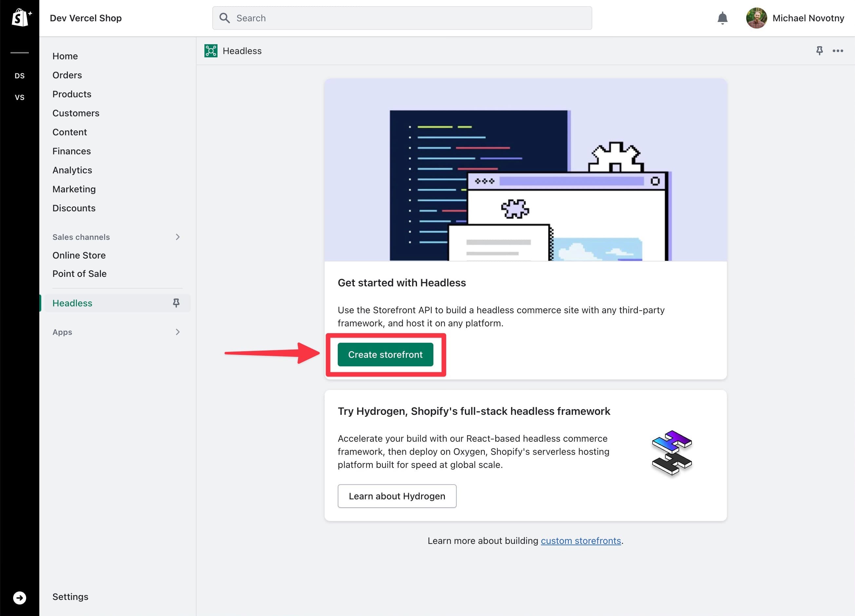Focus the Search field
The image size is (855, 616).
402,18
